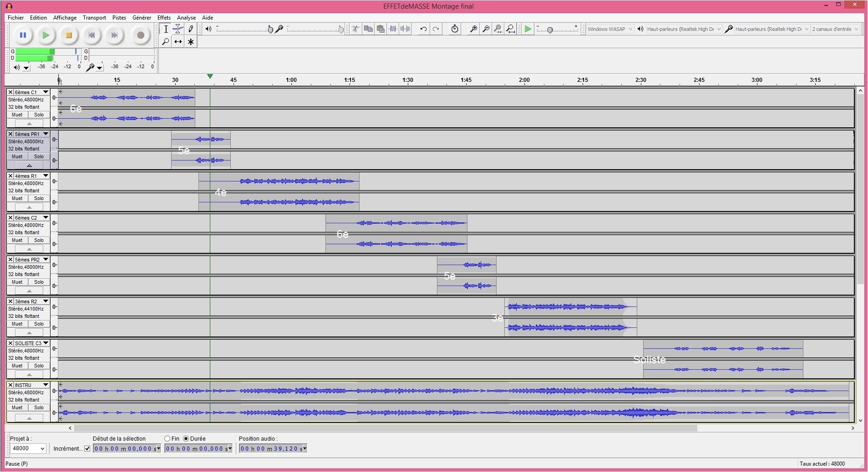The width and height of the screenshot is (868, 472).
Task: Open playback meter options arrow
Action: point(26,68)
